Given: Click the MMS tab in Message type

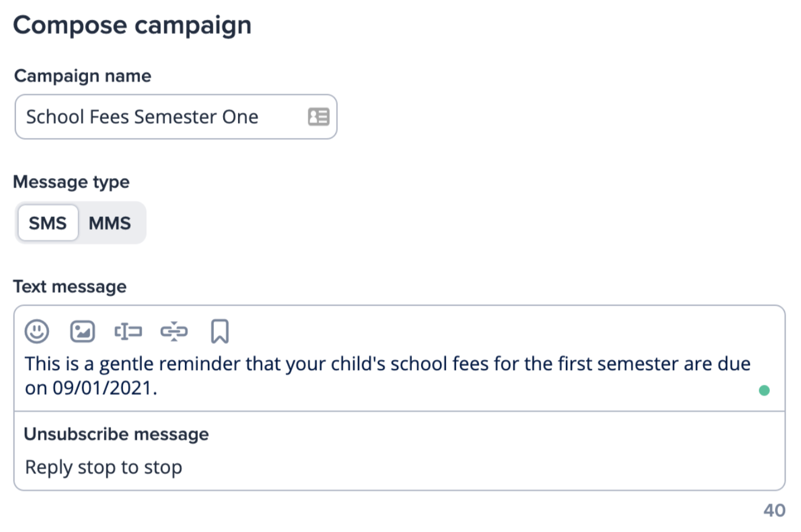Looking at the screenshot, I should point(111,223).
